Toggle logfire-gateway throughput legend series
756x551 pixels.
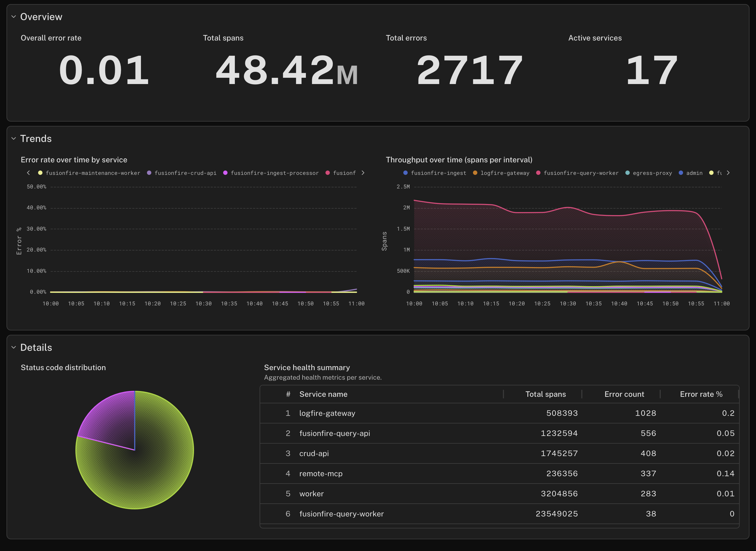pyautogui.click(x=501, y=173)
